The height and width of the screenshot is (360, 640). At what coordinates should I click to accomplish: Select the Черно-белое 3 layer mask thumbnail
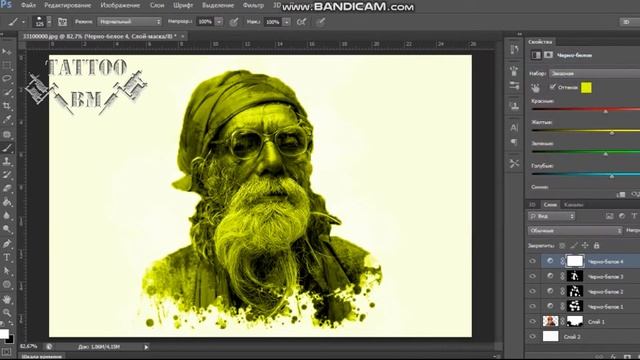pos(575,276)
